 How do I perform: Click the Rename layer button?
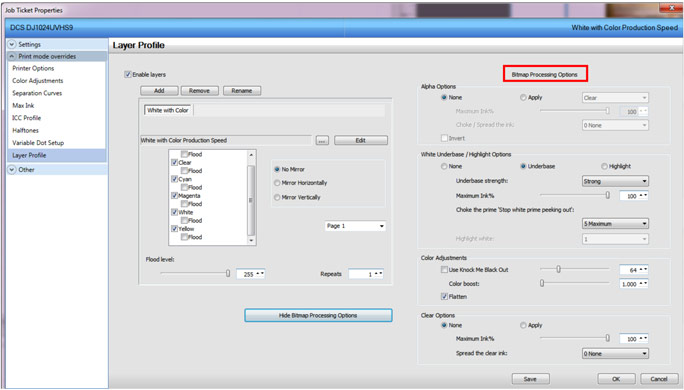(242, 91)
